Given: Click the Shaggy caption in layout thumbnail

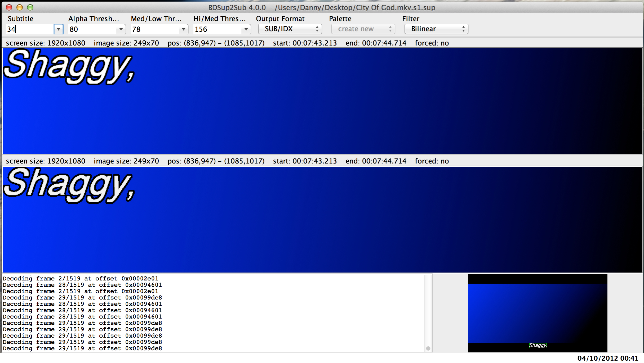Looking at the screenshot, I should (538, 345).
